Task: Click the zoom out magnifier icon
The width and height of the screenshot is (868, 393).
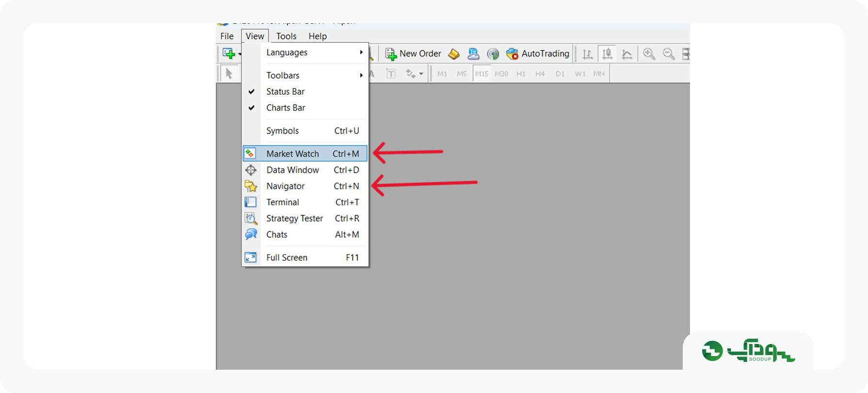Action: point(669,54)
